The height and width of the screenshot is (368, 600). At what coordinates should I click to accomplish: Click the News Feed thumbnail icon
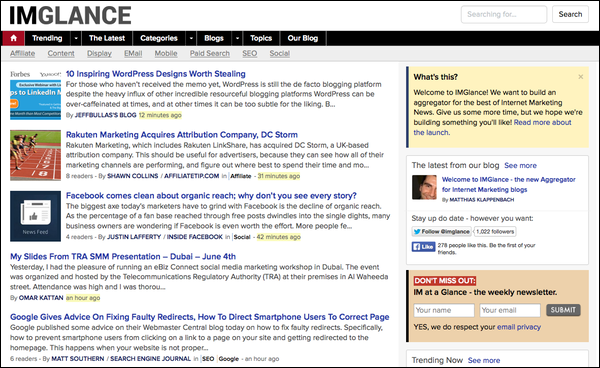(x=35, y=216)
